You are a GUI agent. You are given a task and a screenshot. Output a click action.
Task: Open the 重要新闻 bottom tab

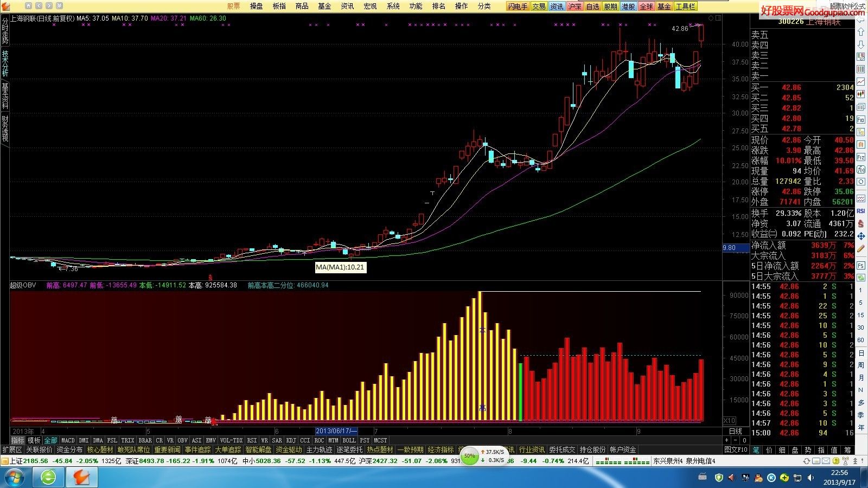coord(167,450)
